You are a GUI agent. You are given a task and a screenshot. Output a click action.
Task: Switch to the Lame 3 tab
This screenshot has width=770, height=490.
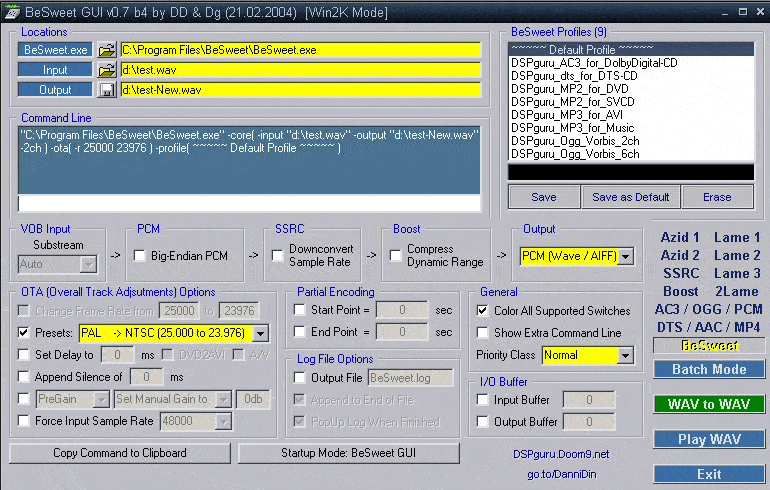click(737, 273)
